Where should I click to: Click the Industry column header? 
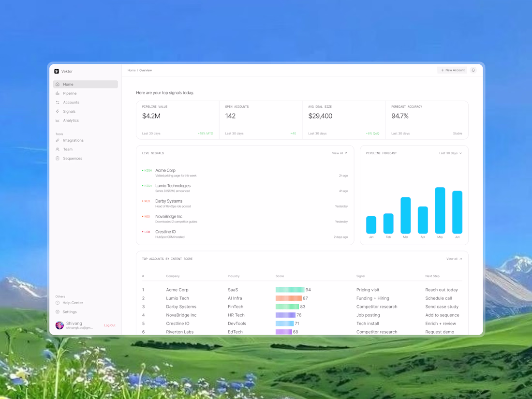(234, 276)
